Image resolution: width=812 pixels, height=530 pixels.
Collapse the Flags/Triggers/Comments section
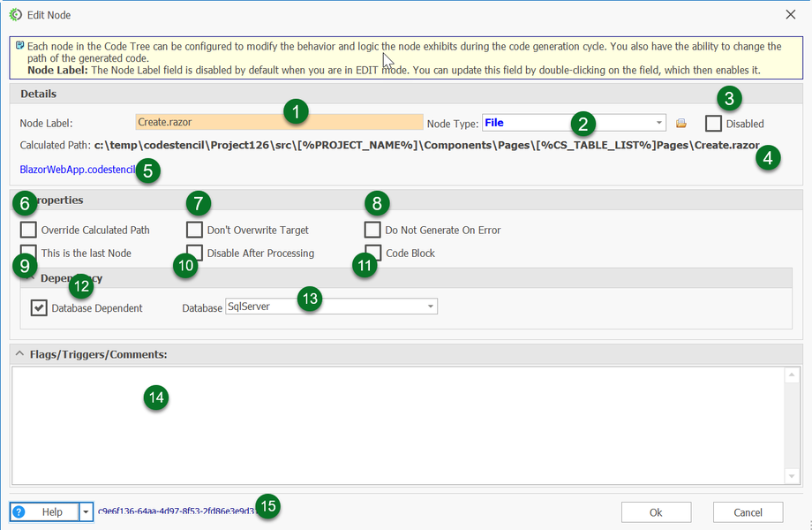pyautogui.click(x=19, y=354)
